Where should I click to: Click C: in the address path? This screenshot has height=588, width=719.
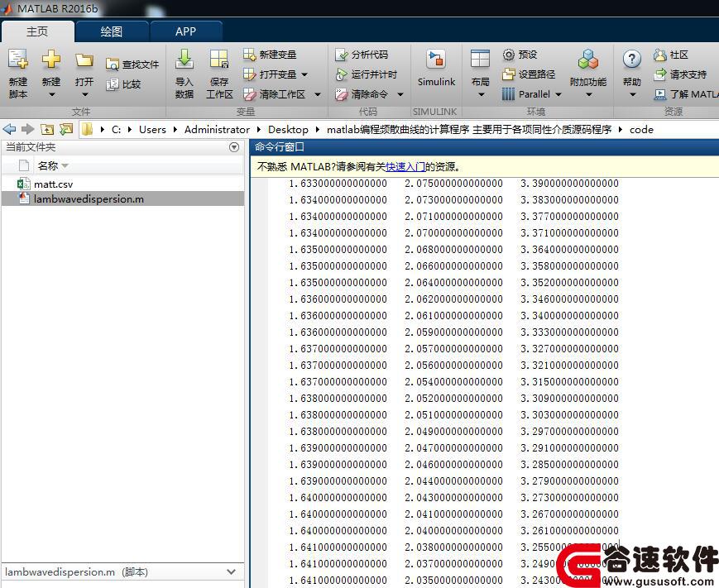pyautogui.click(x=117, y=130)
